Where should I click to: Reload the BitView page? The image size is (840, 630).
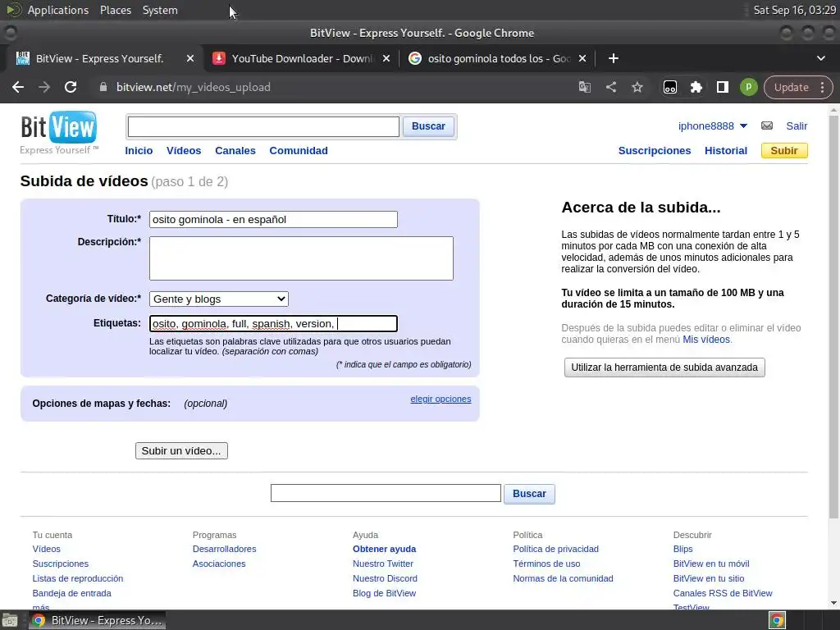[x=71, y=87]
